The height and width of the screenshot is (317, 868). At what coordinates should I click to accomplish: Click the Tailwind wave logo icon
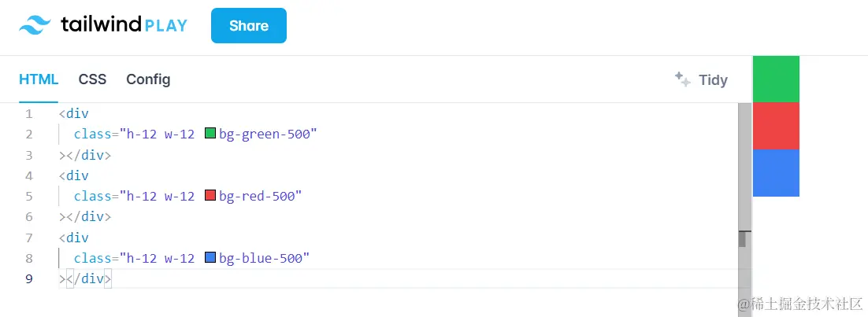tap(35, 25)
